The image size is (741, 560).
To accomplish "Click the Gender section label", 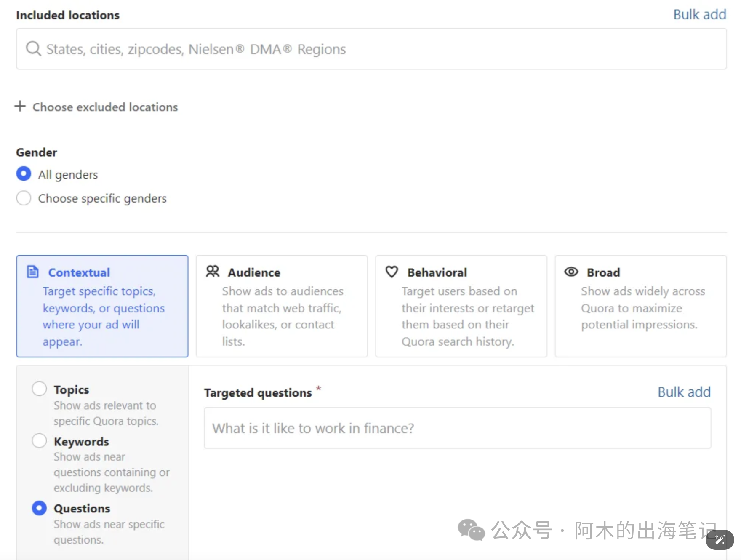I will click(37, 152).
